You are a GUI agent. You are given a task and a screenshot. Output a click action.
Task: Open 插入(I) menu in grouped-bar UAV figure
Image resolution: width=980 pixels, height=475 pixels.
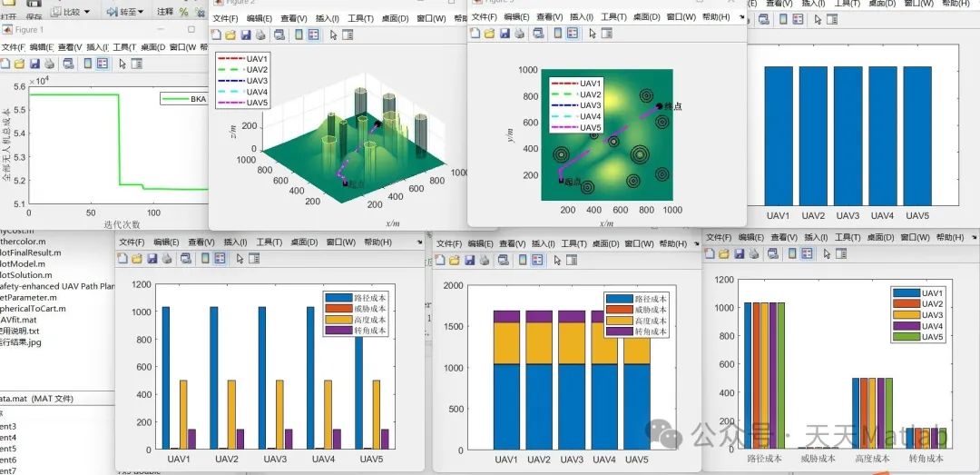(236, 242)
